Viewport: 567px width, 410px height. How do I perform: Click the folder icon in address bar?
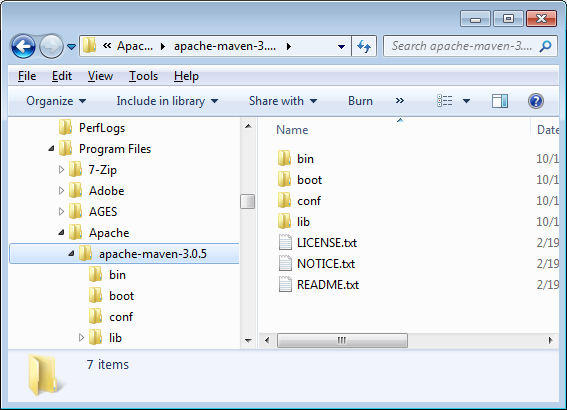[x=89, y=46]
